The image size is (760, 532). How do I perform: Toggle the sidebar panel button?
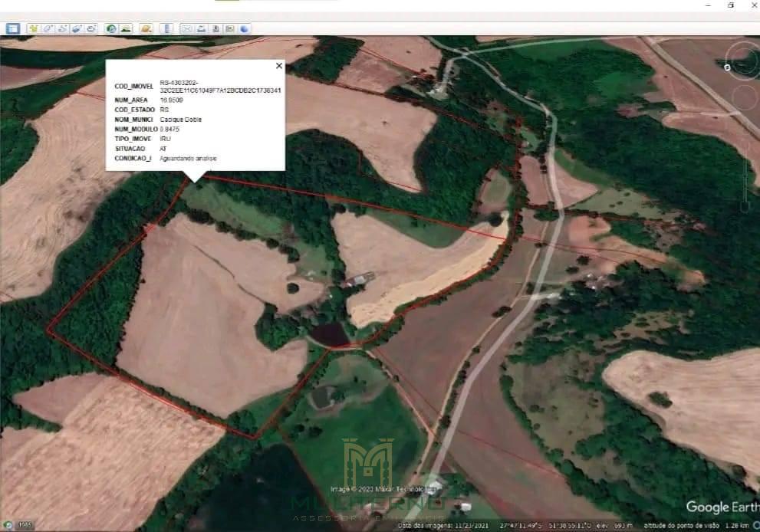point(13,28)
